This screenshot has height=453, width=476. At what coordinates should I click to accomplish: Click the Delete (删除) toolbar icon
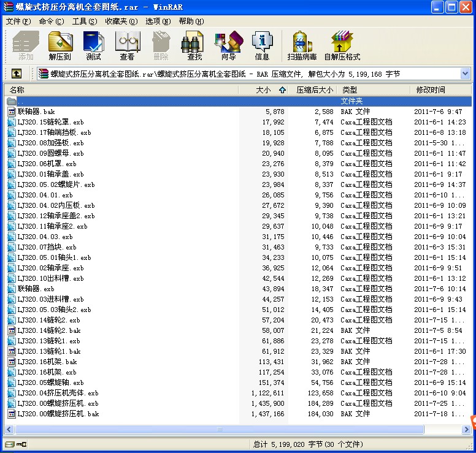[161, 46]
